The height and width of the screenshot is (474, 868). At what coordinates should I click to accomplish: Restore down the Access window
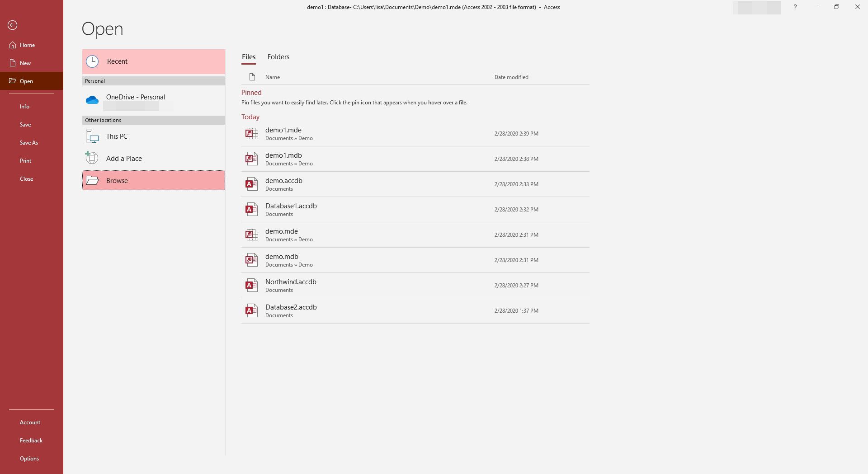pyautogui.click(x=837, y=7)
